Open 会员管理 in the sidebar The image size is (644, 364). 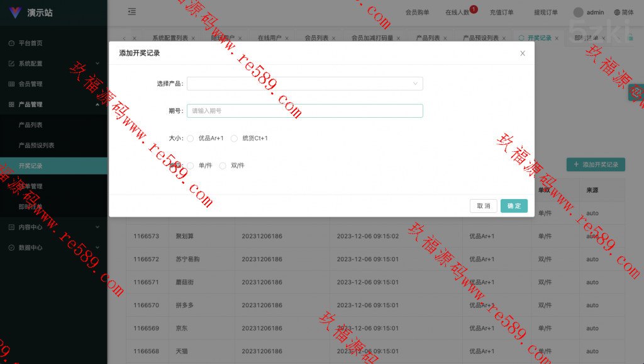30,84
